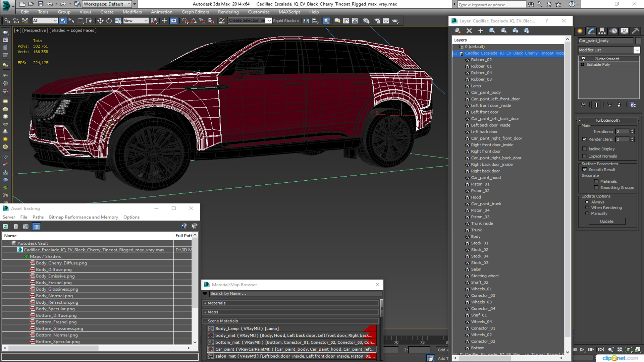Open the Rendering menu

(x=228, y=12)
